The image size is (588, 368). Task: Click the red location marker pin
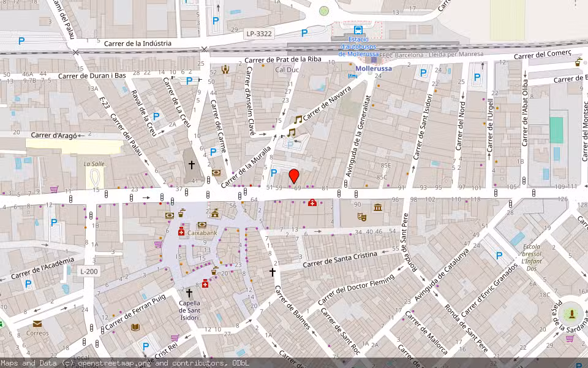[x=294, y=176]
